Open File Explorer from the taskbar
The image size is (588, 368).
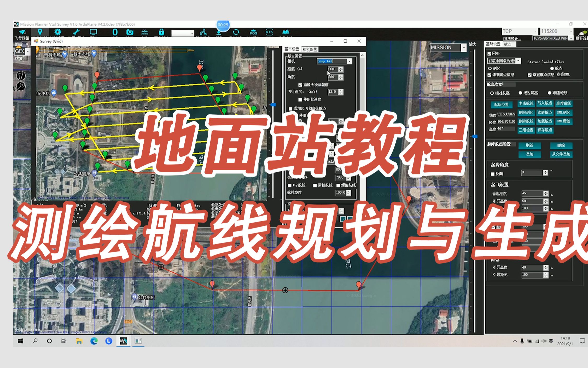coord(79,341)
